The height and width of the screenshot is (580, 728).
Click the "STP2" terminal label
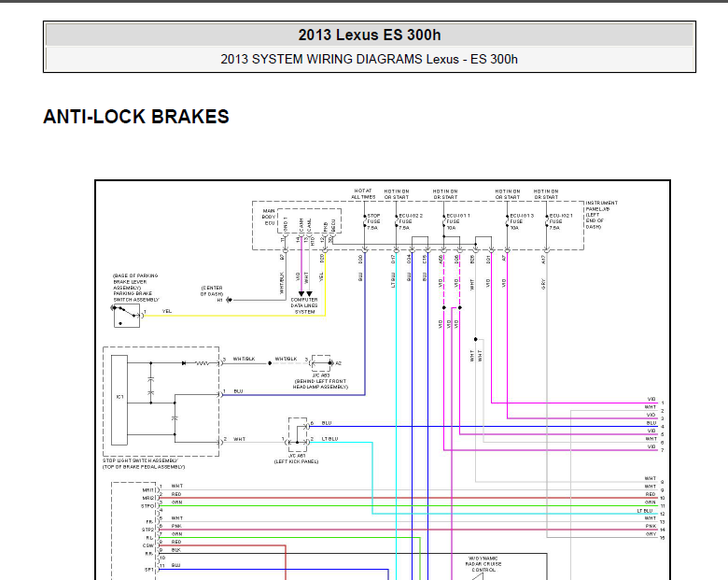[x=147, y=530]
